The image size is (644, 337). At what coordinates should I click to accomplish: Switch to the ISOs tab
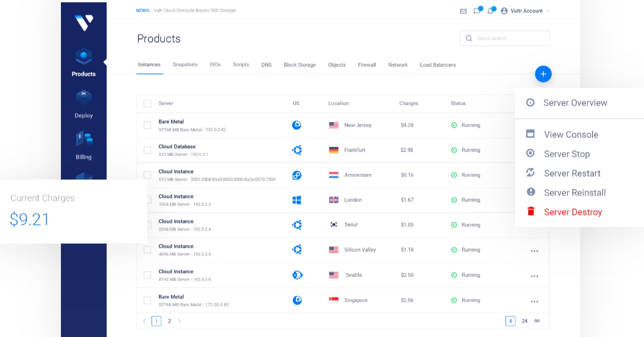click(216, 64)
